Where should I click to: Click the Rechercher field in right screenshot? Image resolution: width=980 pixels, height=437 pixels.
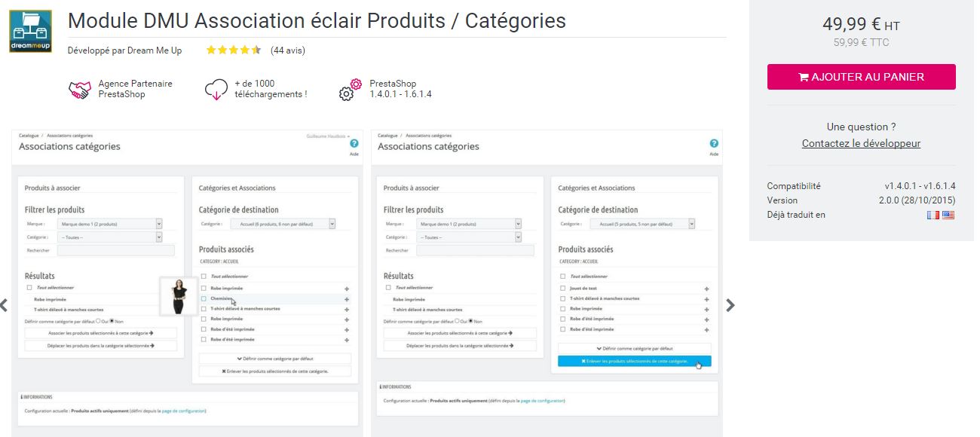click(475, 250)
